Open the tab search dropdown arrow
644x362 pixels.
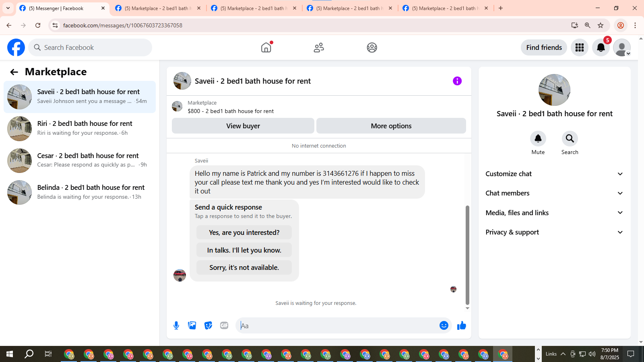click(x=8, y=8)
